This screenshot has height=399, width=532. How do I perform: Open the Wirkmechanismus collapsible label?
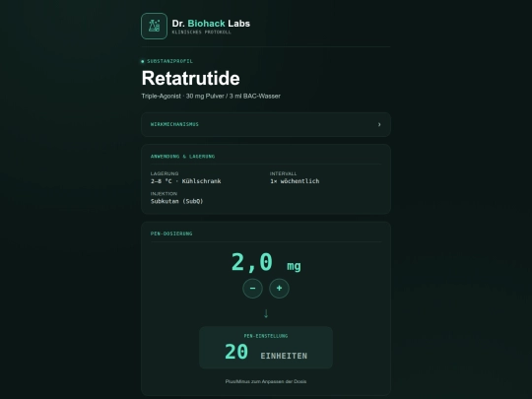tap(174, 124)
